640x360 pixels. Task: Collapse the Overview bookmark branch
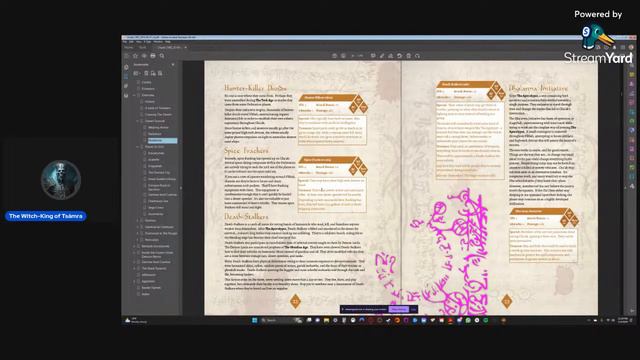[x=134, y=95]
